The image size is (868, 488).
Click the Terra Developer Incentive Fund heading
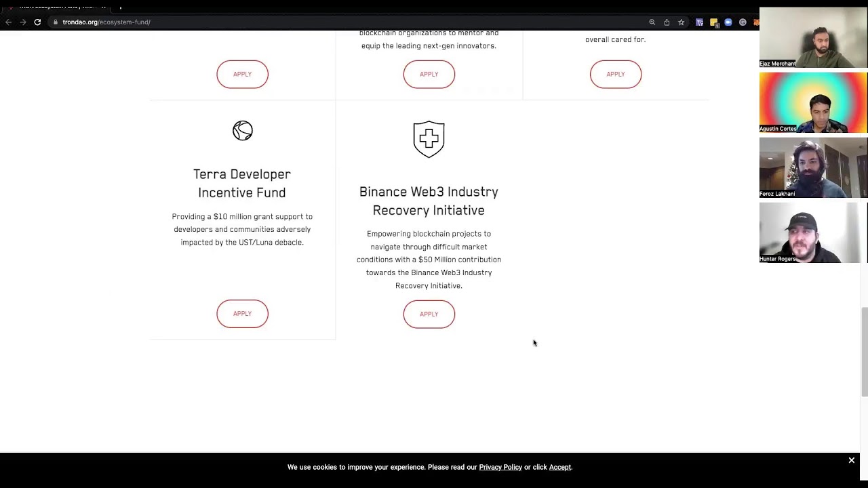click(242, 183)
